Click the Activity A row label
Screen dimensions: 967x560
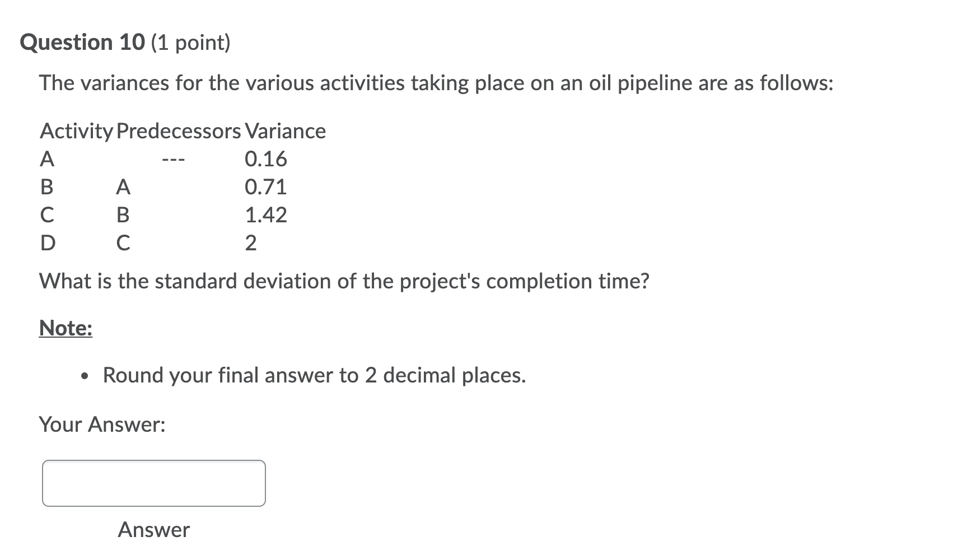pyautogui.click(x=48, y=159)
